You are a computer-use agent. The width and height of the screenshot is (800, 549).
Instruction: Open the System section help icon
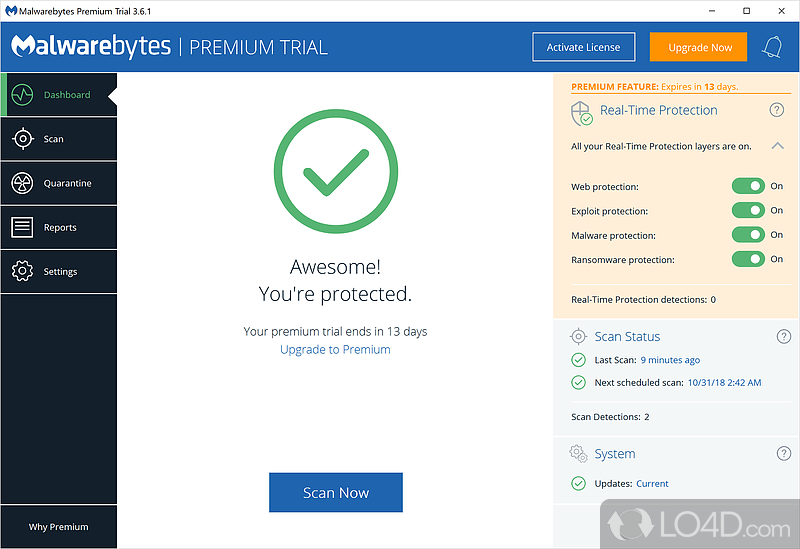(x=783, y=454)
